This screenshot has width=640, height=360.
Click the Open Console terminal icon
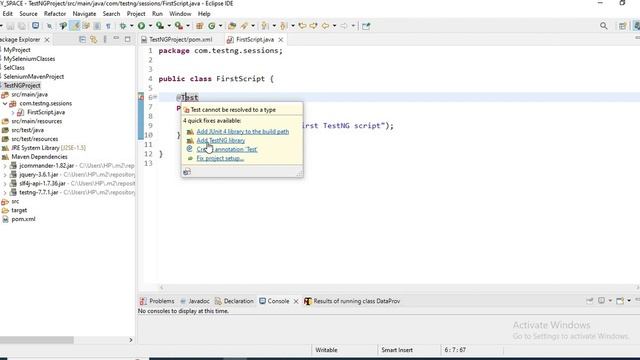(x=36, y=26)
